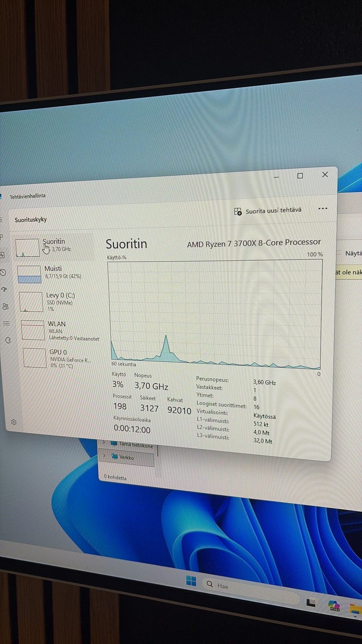
Task: Click 0 kohdetta in Explorer status bar
Action: pos(115,477)
